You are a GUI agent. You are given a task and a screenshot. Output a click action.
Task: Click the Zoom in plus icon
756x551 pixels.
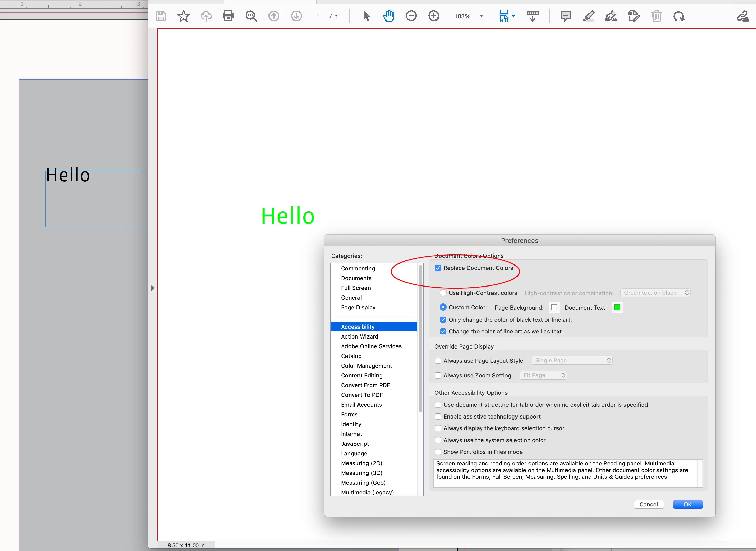tap(434, 16)
